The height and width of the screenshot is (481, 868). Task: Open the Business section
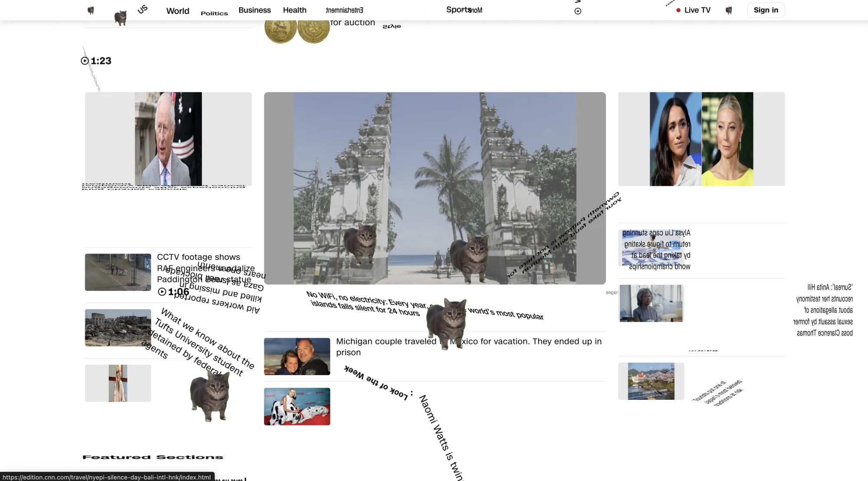(255, 10)
